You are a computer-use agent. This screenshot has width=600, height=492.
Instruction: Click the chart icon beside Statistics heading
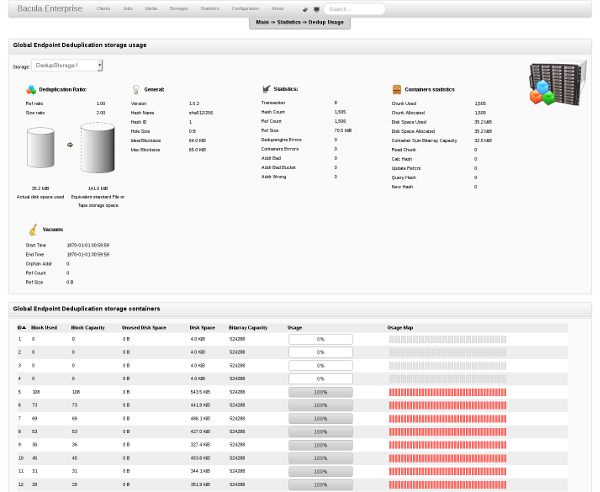coord(266,89)
